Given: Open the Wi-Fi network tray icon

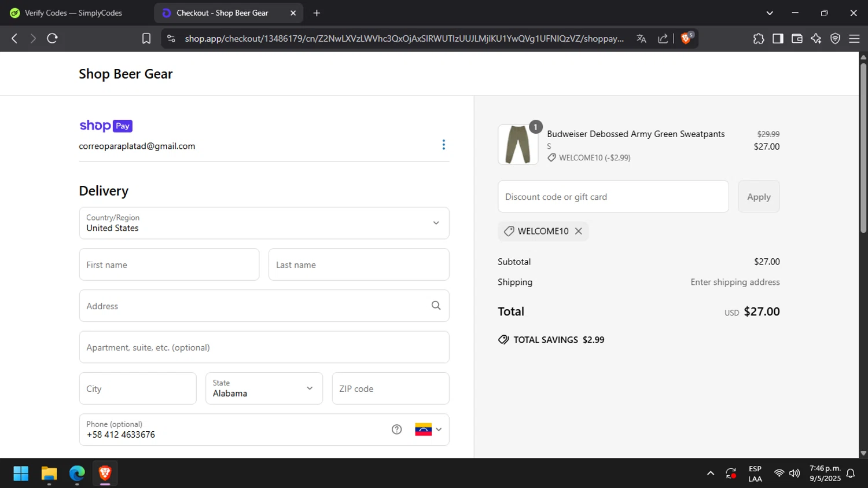Looking at the screenshot, I should (779, 474).
